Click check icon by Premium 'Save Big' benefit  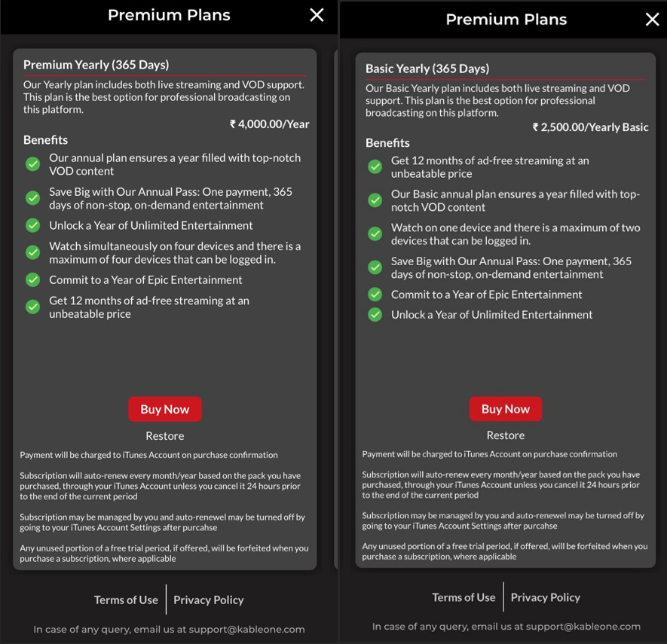[x=32, y=198]
